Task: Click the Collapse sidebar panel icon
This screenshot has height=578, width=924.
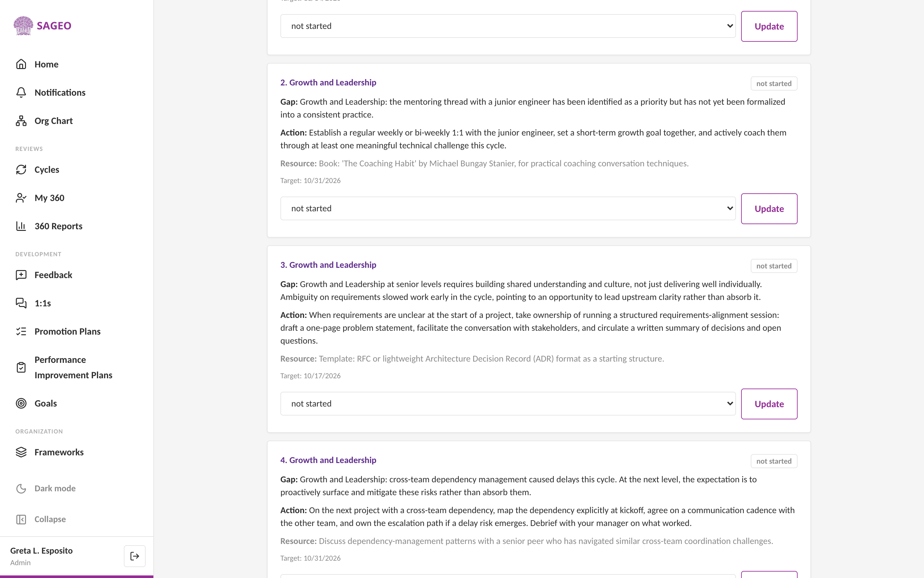Action: [21, 520]
